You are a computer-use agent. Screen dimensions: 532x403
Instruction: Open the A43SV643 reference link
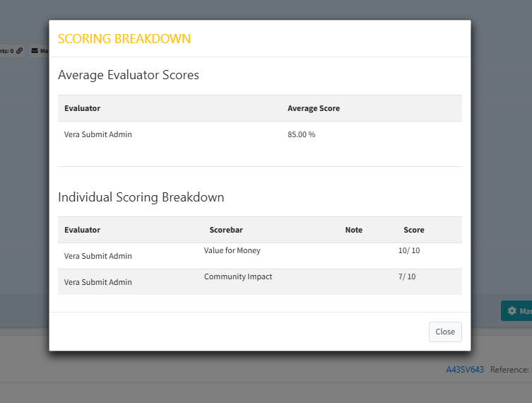pos(464,370)
